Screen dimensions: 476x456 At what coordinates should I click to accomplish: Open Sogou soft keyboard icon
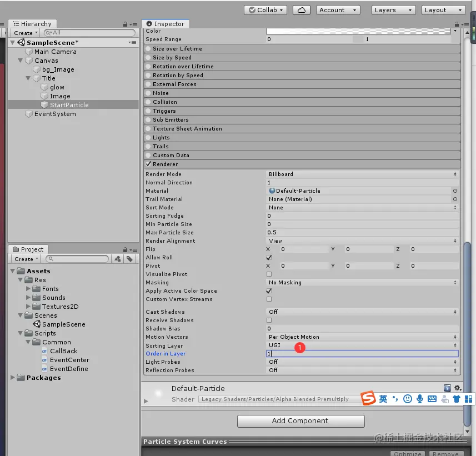432,399
